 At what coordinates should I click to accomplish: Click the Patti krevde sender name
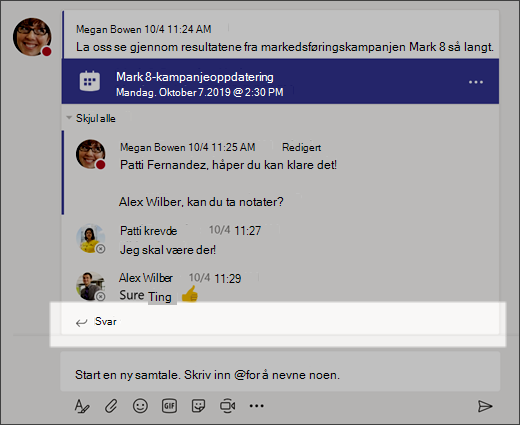[149, 231]
